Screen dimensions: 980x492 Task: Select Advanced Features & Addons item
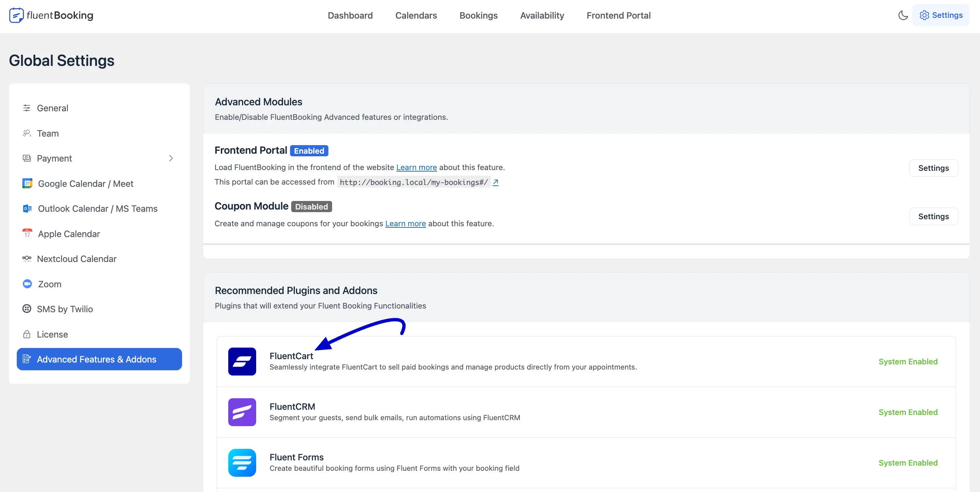click(x=99, y=359)
